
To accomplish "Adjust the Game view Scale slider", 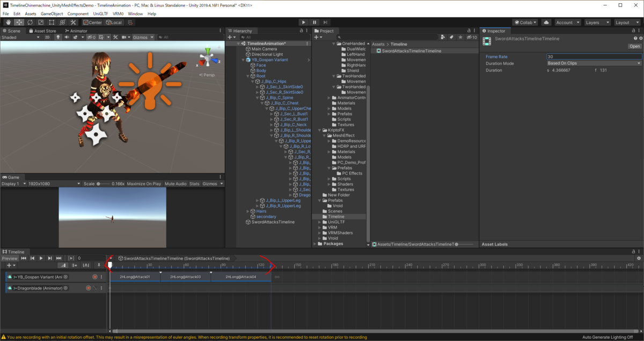I will coord(104,184).
